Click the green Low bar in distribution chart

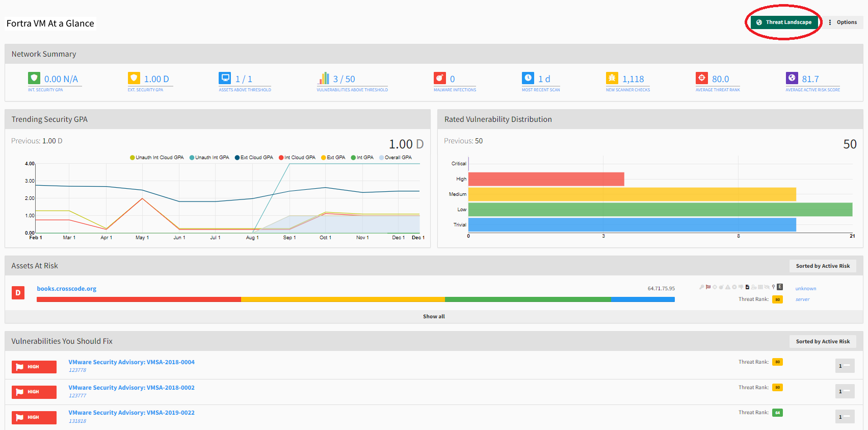(660, 210)
